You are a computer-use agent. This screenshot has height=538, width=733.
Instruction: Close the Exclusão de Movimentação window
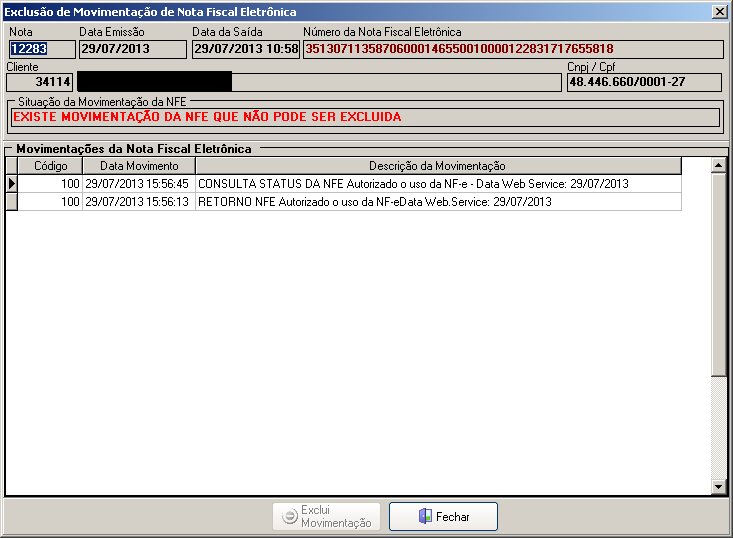coord(719,12)
